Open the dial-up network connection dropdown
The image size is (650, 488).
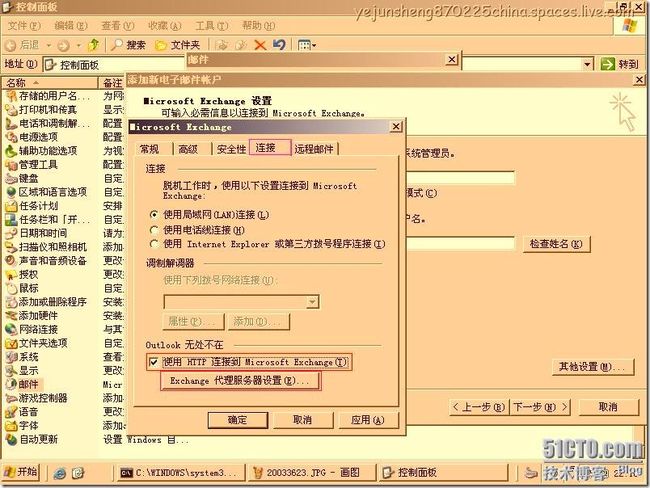313,302
